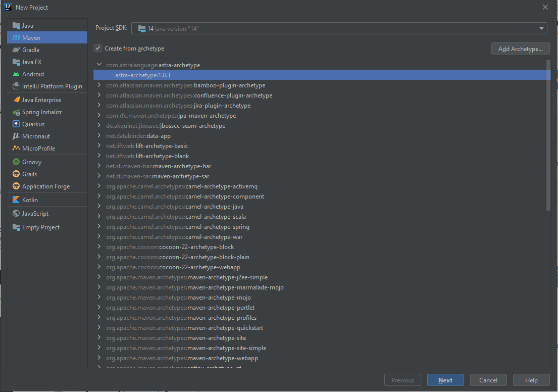Select the maven-archetype-site-simple row
Image resolution: width=558 pixels, height=392 pixels.
click(x=320, y=348)
